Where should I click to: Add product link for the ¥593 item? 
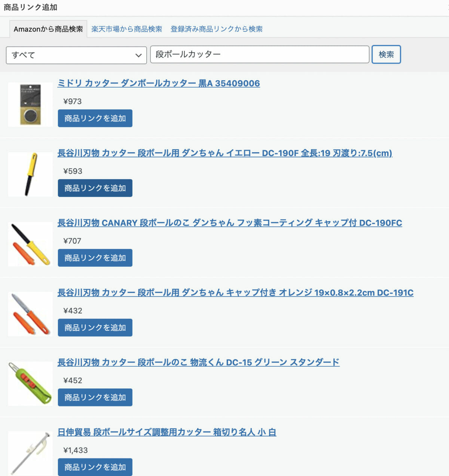pos(95,188)
